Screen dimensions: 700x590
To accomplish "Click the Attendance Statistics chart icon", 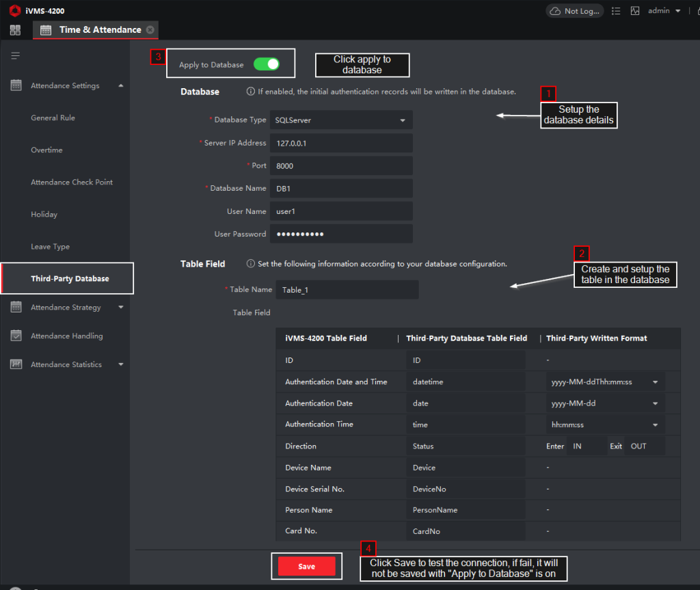I will pos(16,364).
